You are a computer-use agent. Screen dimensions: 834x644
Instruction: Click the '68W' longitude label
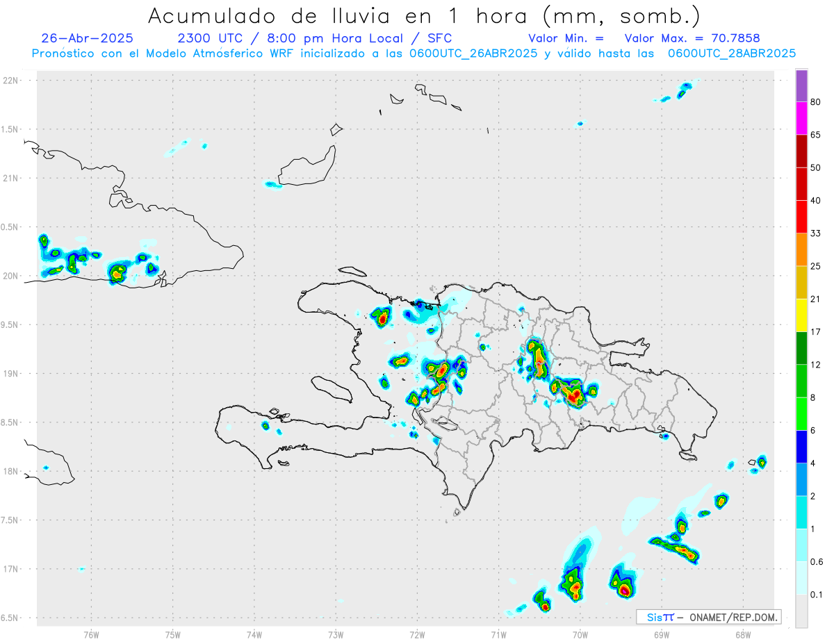[x=743, y=635]
